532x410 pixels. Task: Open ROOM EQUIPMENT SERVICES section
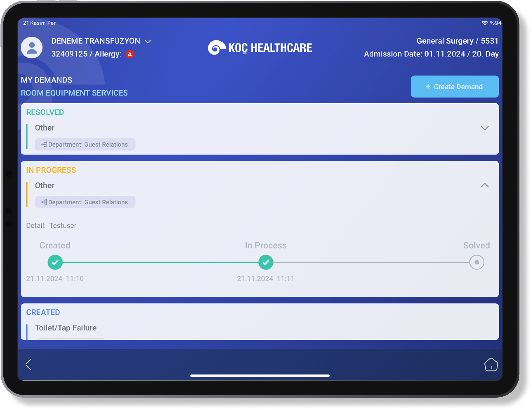tap(74, 93)
